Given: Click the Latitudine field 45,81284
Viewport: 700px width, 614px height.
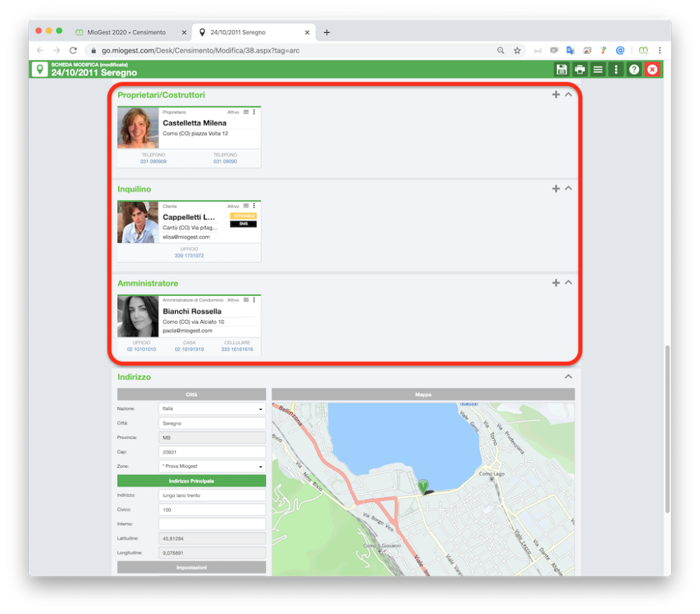Looking at the screenshot, I should [212, 538].
